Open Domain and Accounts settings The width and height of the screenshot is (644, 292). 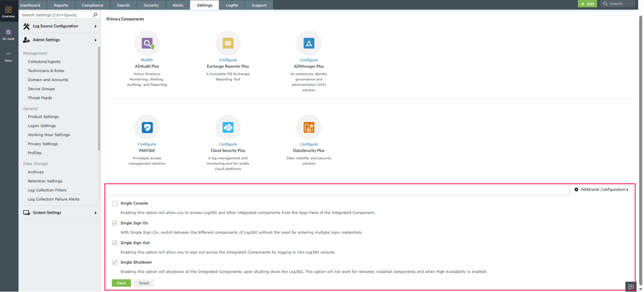(48, 80)
